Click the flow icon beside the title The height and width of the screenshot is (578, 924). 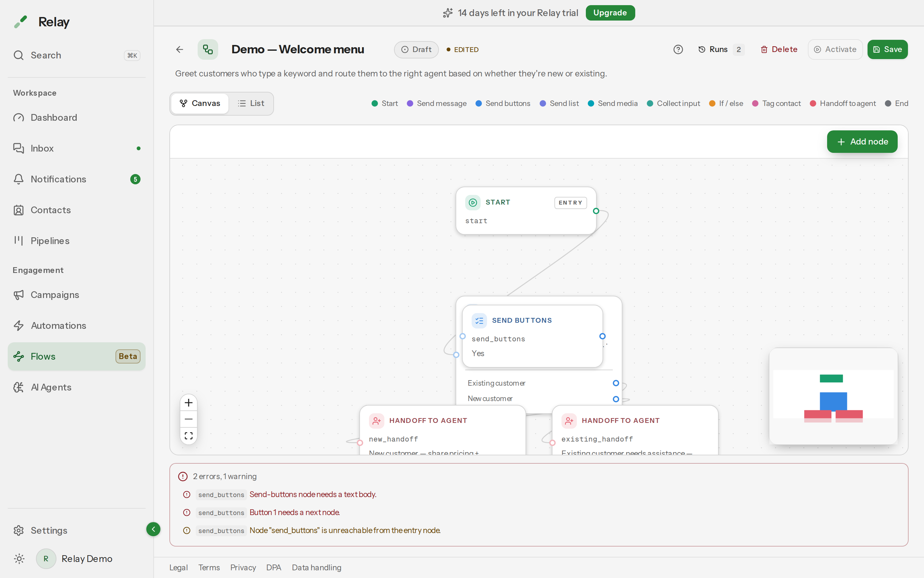[208, 49]
